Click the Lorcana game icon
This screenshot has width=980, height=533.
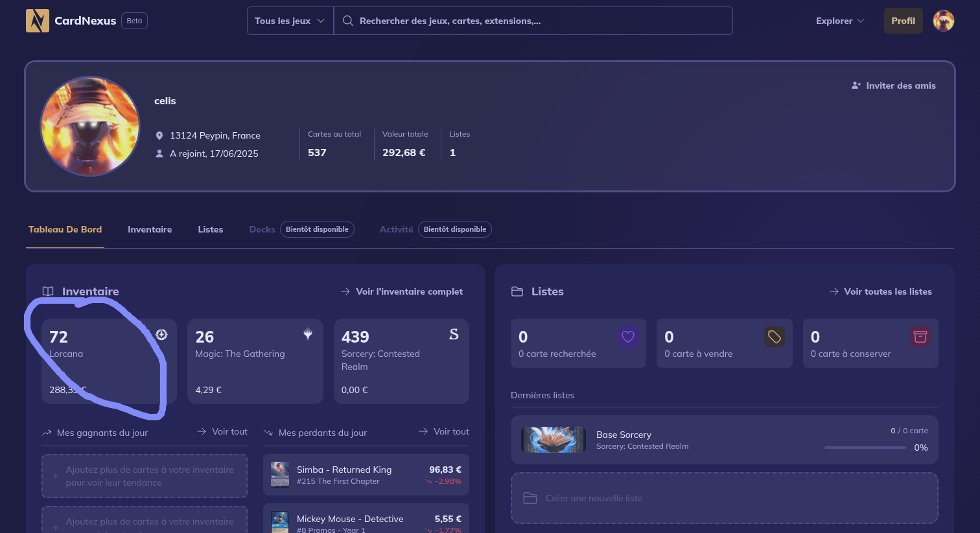point(161,334)
